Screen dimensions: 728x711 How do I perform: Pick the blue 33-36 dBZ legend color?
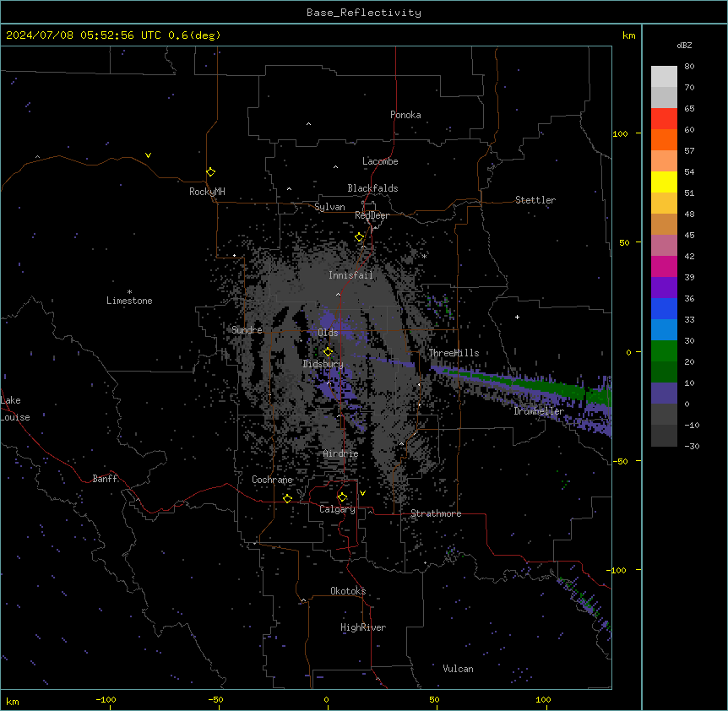664,308
